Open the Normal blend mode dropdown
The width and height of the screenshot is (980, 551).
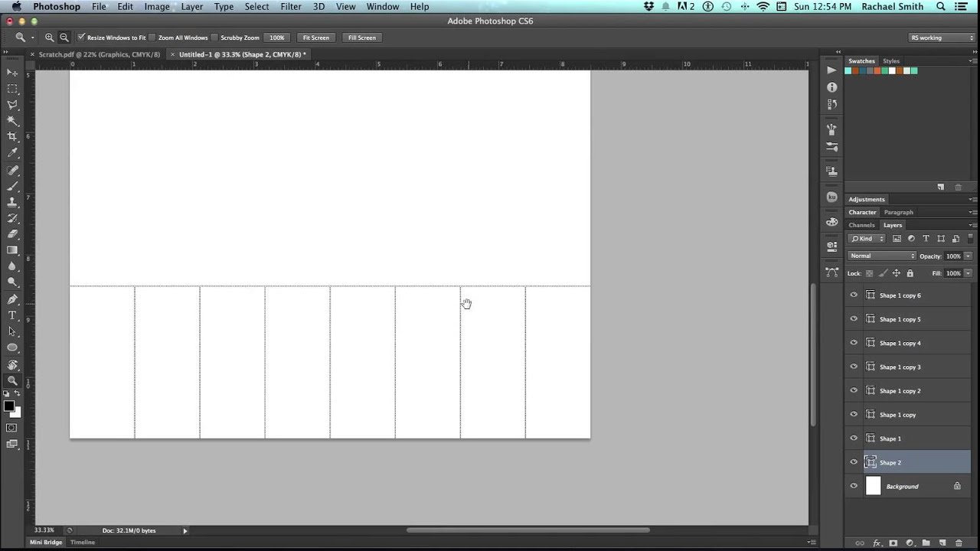(x=882, y=256)
